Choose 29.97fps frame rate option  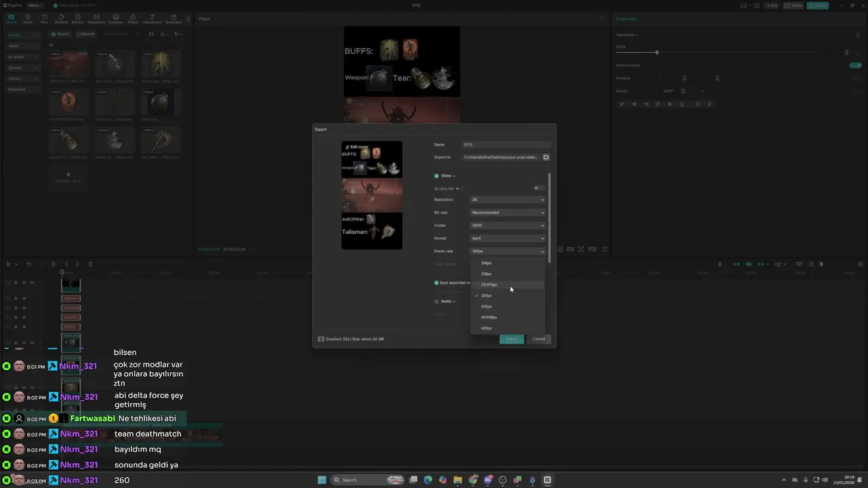click(x=507, y=285)
